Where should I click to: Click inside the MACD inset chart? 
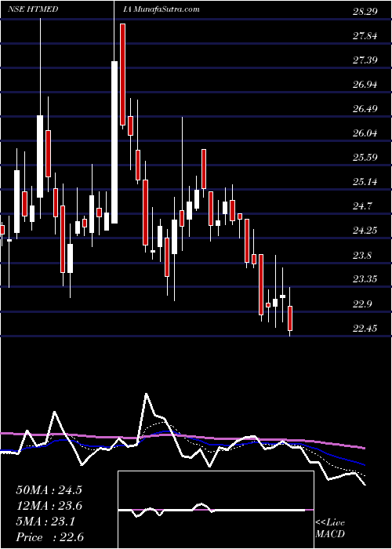point(216,510)
